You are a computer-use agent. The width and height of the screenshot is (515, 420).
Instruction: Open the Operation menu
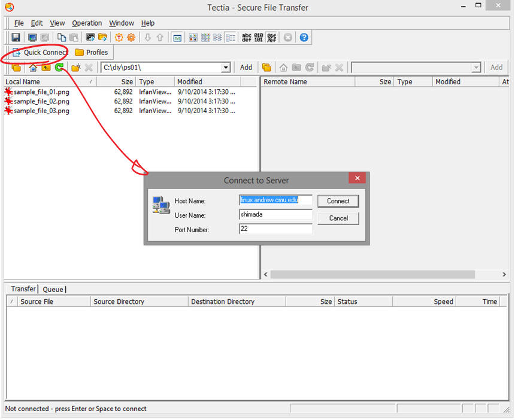pos(87,23)
